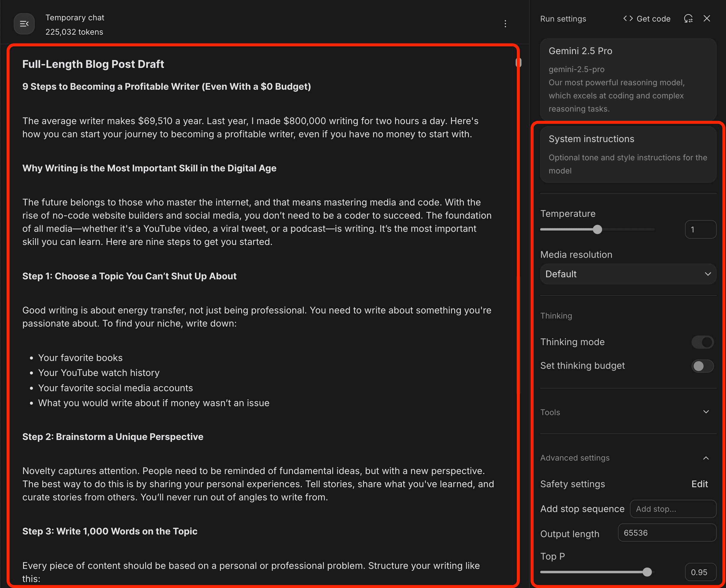The height and width of the screenshot is (588, 726).
Task: Collapse the sidebar menu icon
Action: [24, 24]
